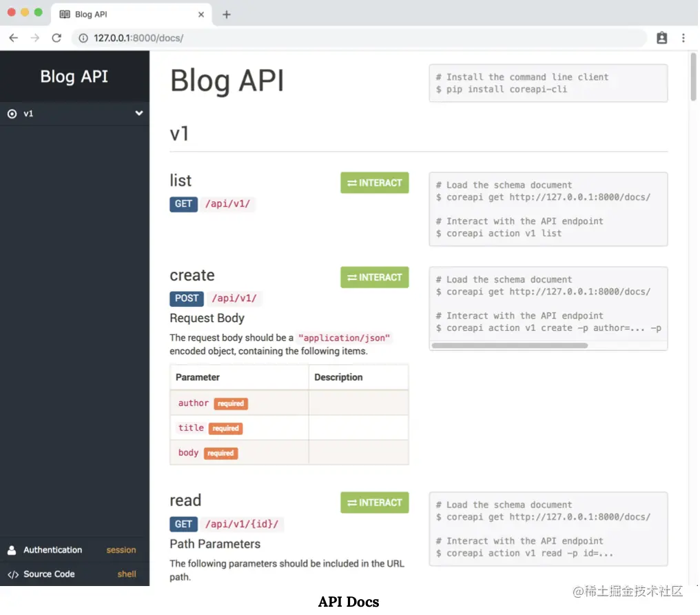Click the page vertical scrollbar
The image size is (700, 615).
(x=693, y=77)
